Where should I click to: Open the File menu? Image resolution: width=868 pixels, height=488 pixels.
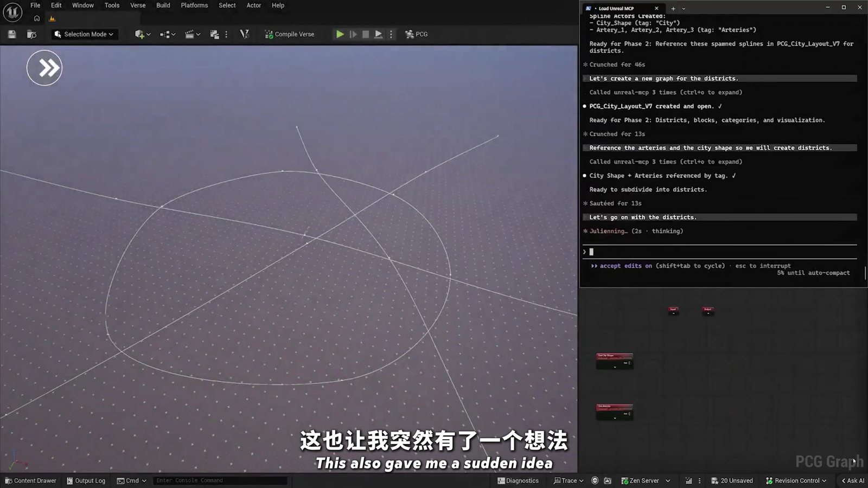[35, 5]
